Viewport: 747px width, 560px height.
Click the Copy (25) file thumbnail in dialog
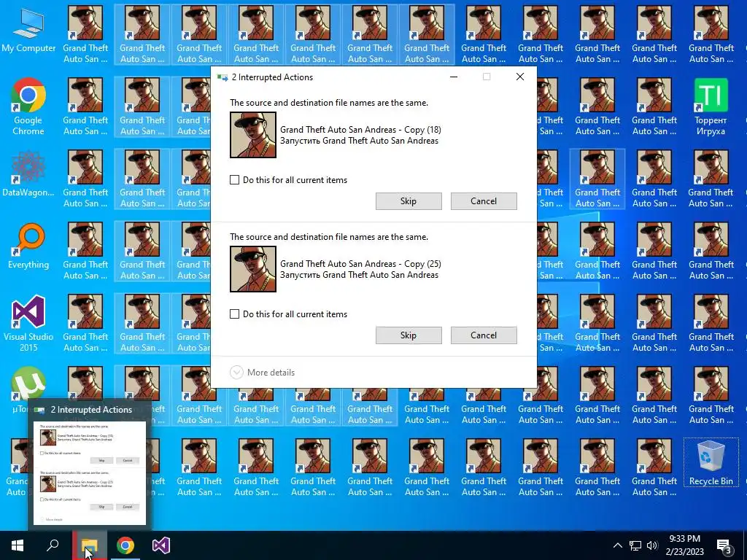tap(253, 269)
